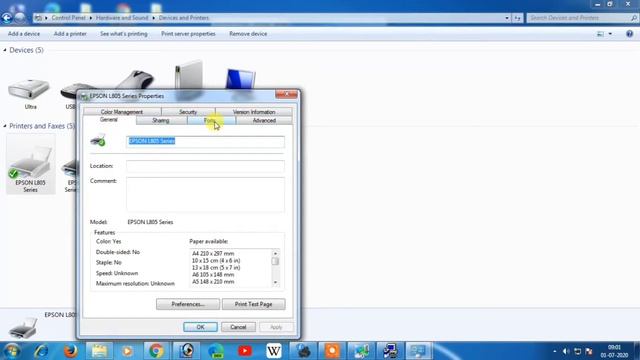
Task: Select A4 210 x 297 mm paper
Action: pyautogui.click(x=213, y=253)
